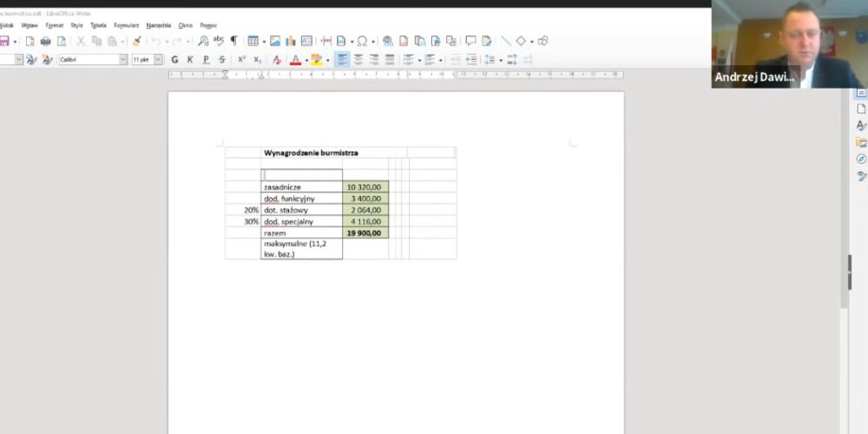Select the Insert Line drawing tool

(x=506, y=41)
